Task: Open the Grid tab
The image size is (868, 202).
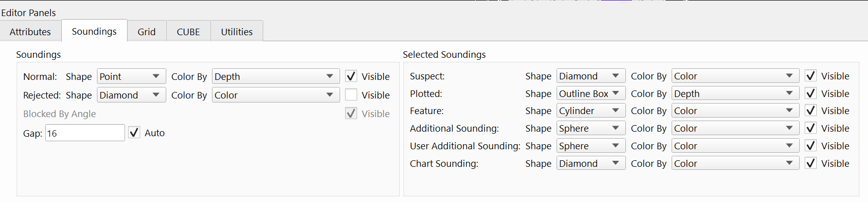Action: pos(146,32)
